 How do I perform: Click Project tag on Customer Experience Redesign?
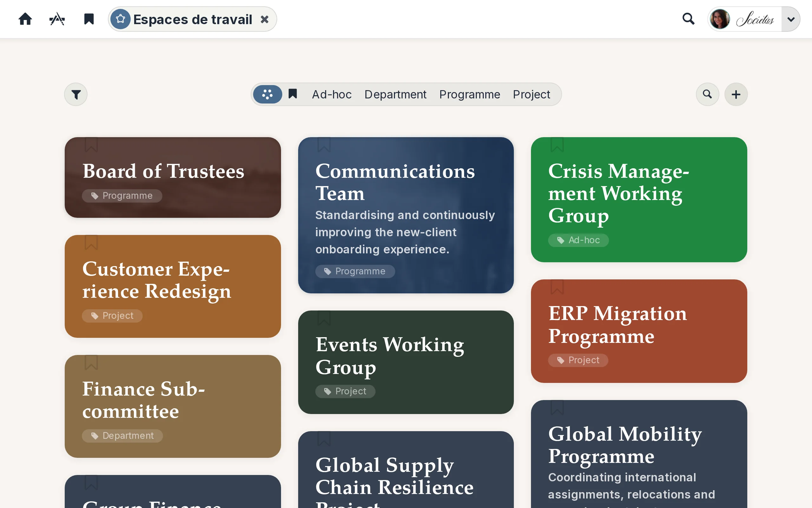[x=112, y=316]
